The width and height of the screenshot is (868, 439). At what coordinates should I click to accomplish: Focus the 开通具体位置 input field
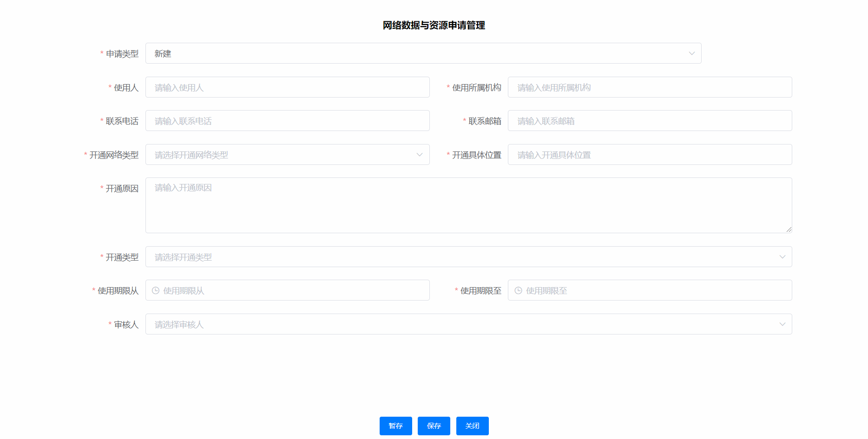point(650,155)
